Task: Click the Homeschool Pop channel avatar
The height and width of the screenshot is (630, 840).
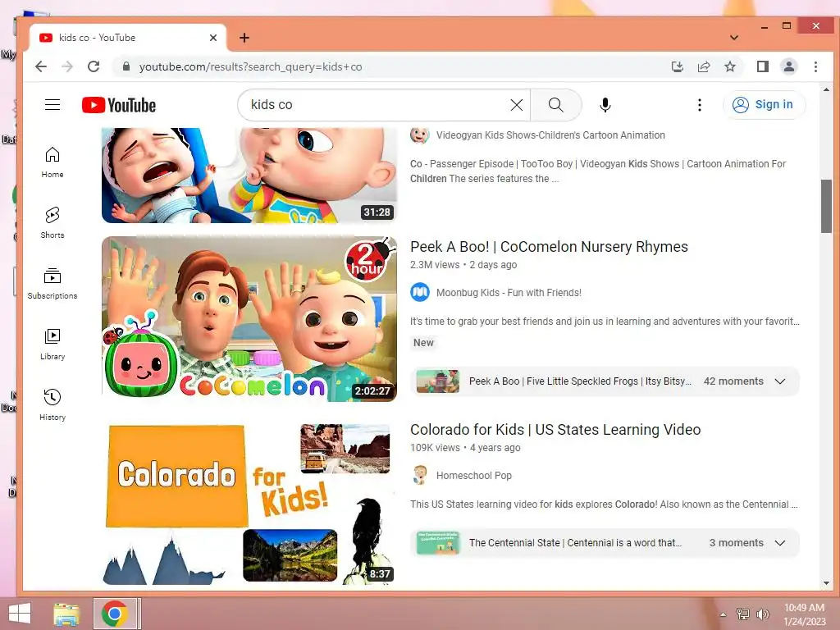Action: (419, 475)
